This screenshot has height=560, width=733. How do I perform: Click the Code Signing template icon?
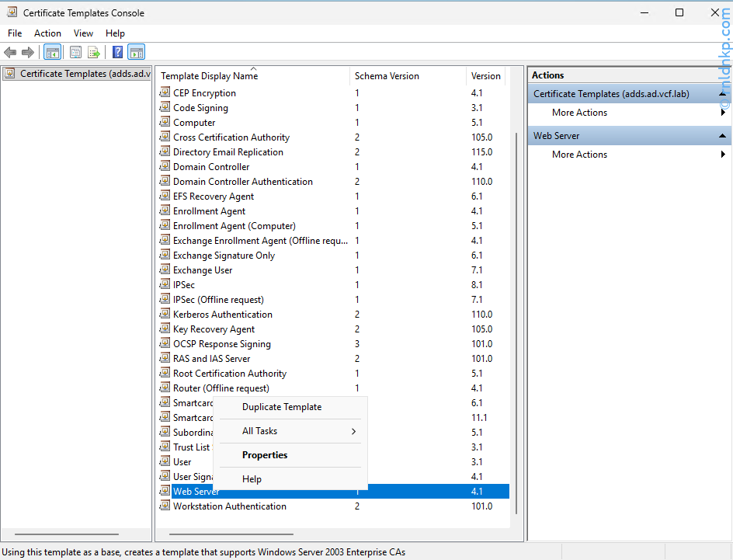(165, 108)
